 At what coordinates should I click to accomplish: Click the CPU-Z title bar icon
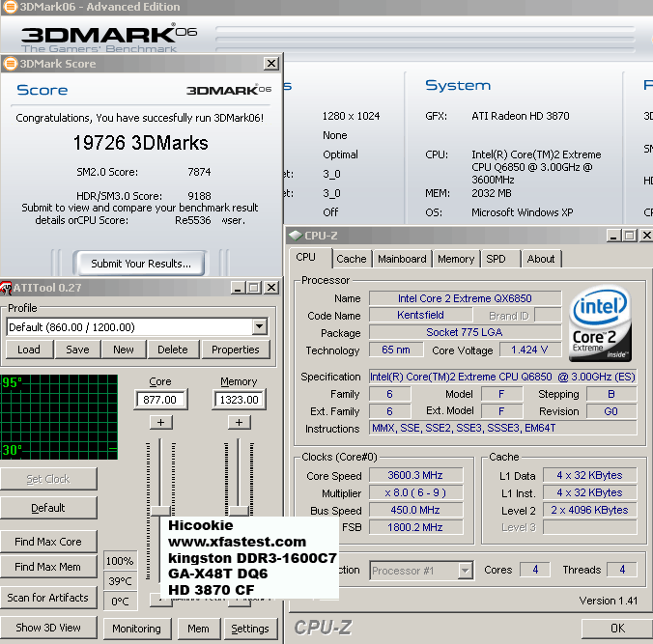coord(296,236)
